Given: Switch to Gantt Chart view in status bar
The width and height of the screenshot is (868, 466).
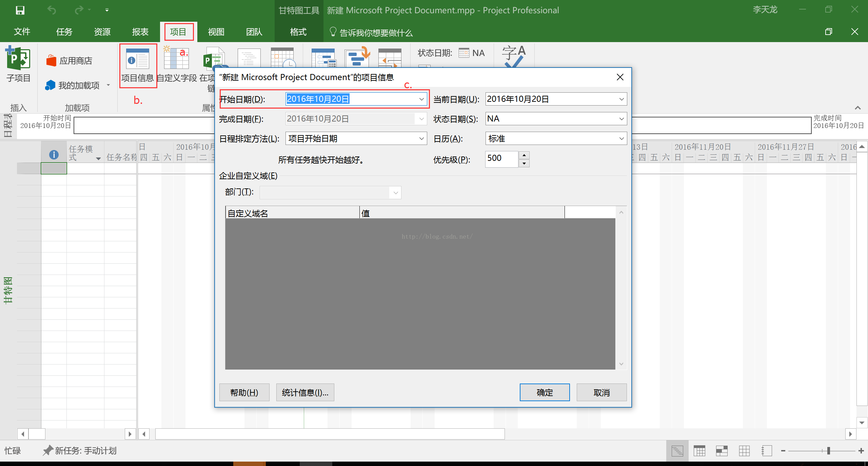Looking at the screenshot, I should tap(677, 451).
